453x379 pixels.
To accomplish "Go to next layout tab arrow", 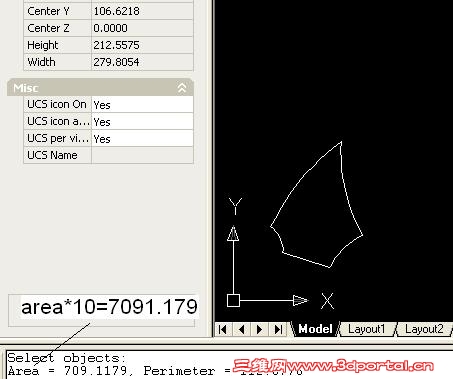I will [260, 329].
